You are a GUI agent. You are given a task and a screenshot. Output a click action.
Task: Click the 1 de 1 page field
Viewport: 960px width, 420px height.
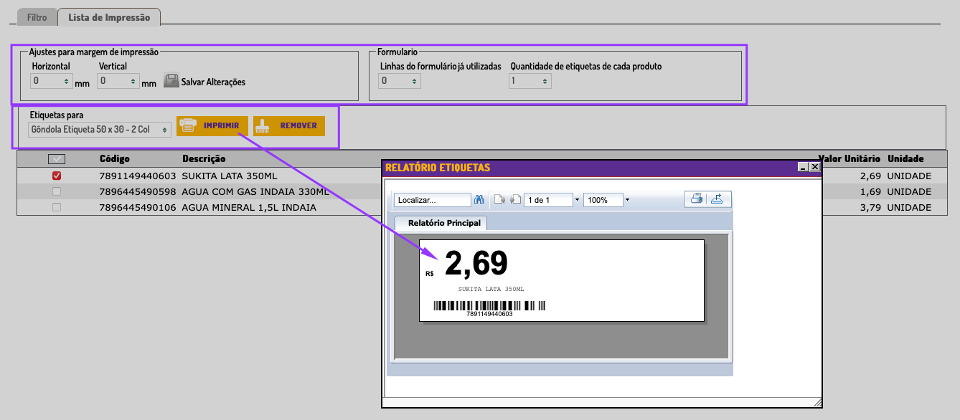(549, 200)
